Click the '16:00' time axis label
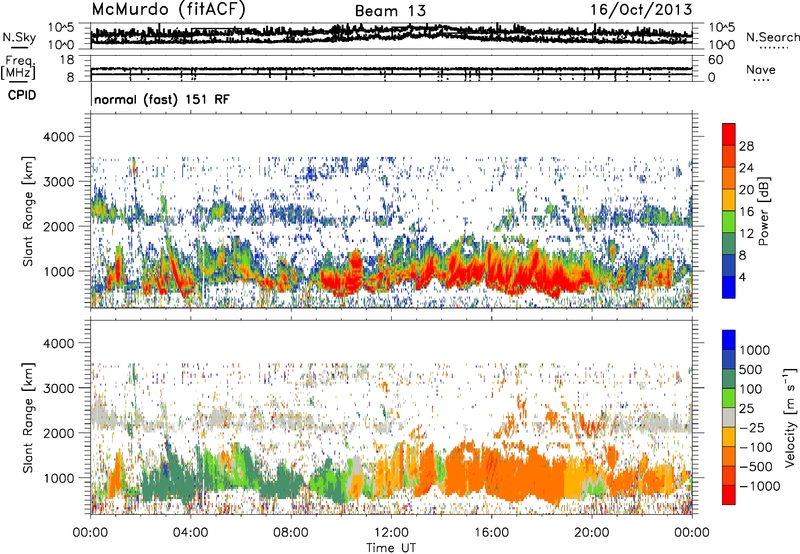Image resolution: width=800 pixels, height=554 pixels. (x=491, y=533)
